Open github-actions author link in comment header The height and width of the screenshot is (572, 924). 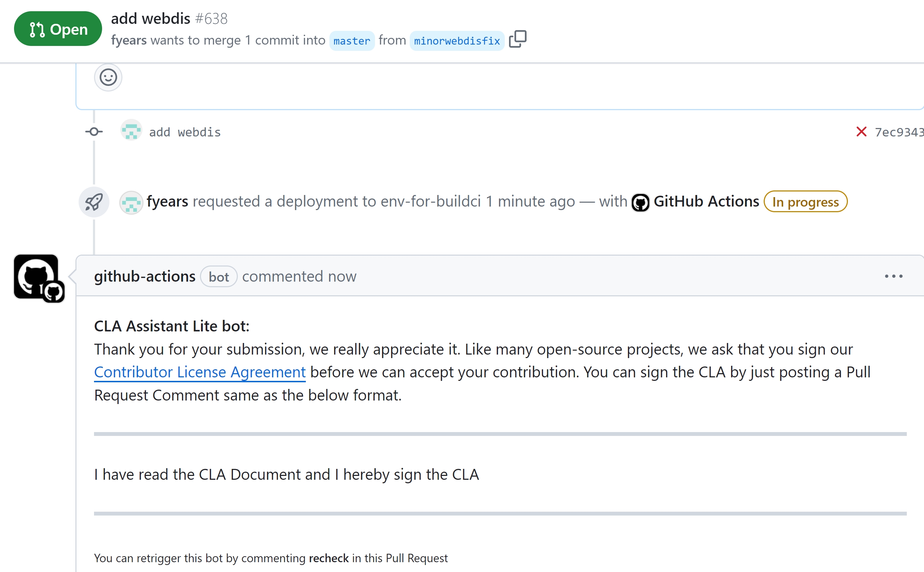coord(145,277)
